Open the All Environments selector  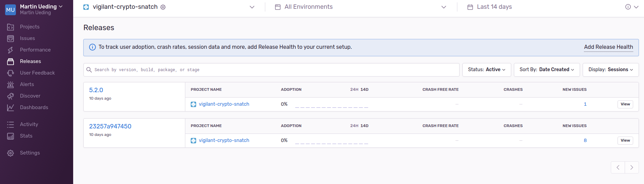(360, 7)
